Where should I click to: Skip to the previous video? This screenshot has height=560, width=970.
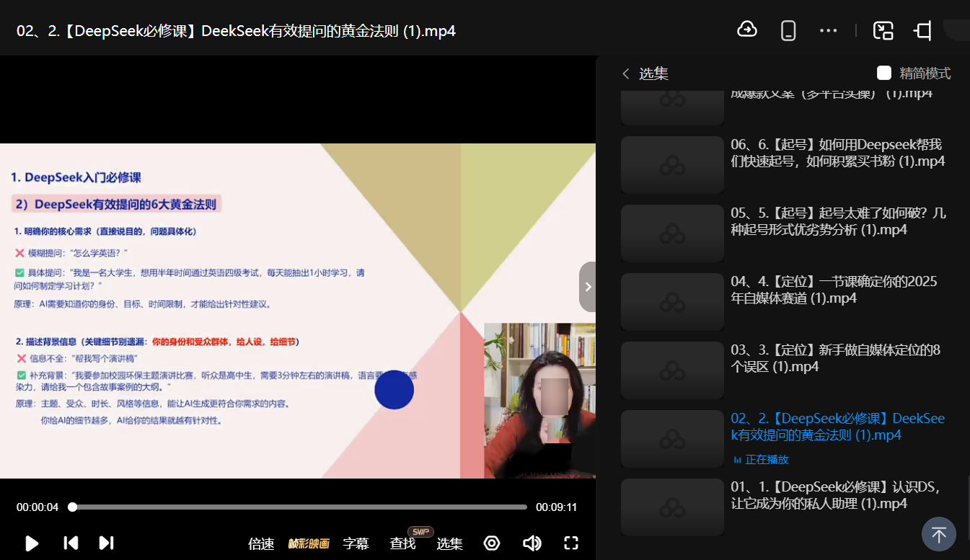pos(71,543)
